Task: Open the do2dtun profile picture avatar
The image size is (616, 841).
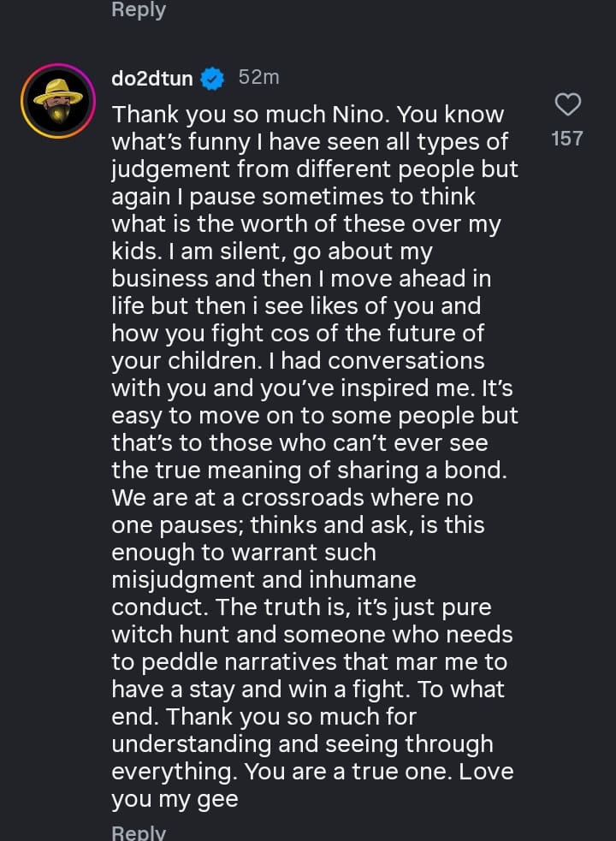Action: click(57, 101)
